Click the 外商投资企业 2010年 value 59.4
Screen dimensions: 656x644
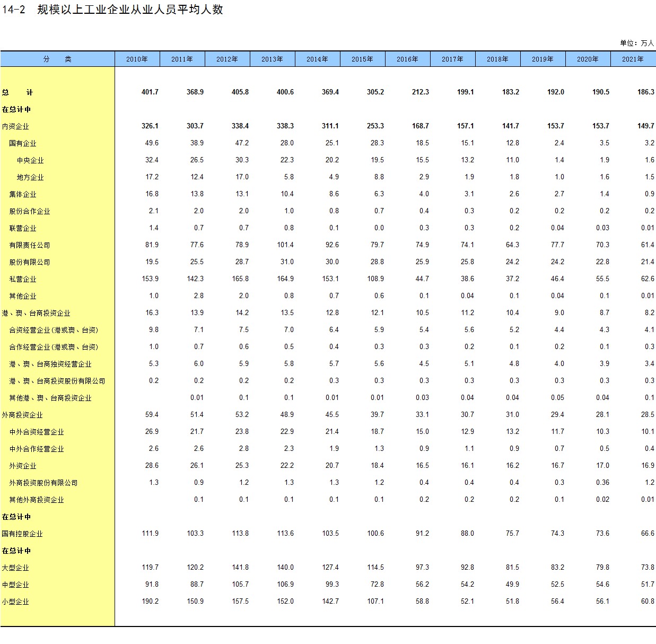152,414
